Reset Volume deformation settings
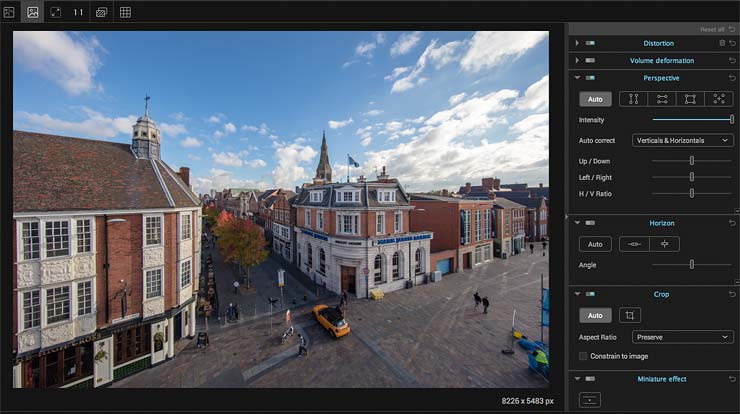740x414 pixels. 732,60
